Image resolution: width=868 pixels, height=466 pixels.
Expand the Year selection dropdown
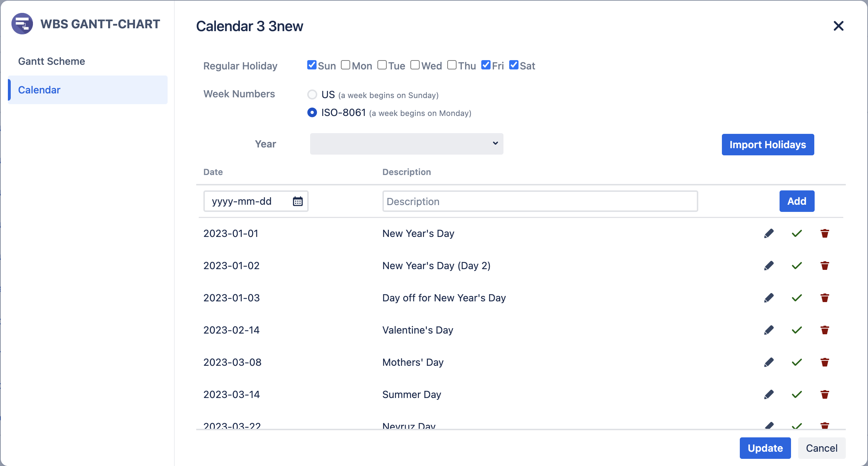click(405, 144)
